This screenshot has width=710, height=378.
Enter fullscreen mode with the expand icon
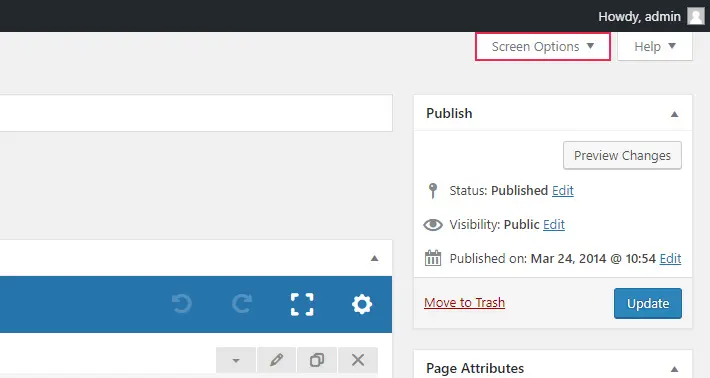tap(302, 304)
